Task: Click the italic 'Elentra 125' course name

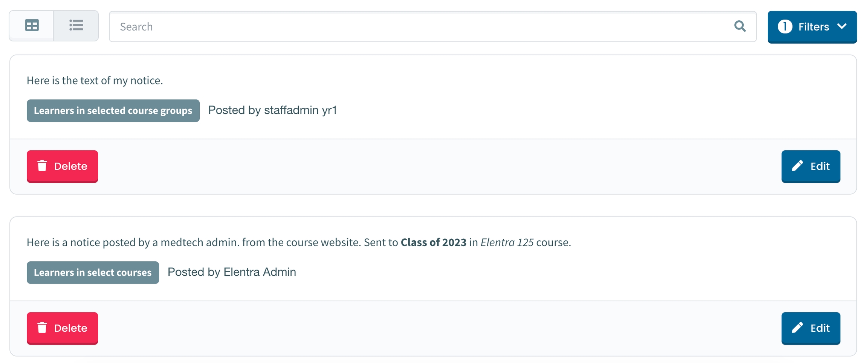Action: [x=507, y=243]
